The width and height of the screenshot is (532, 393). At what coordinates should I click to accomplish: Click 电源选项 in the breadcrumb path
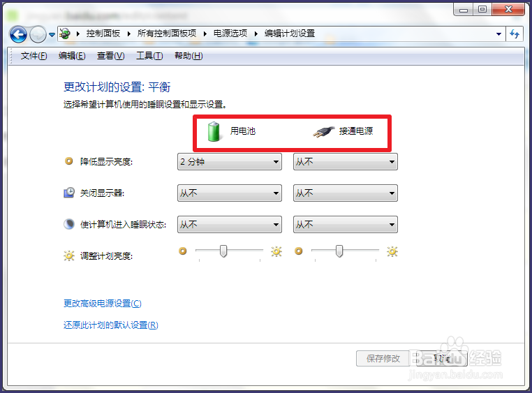[x=230, y=34]
